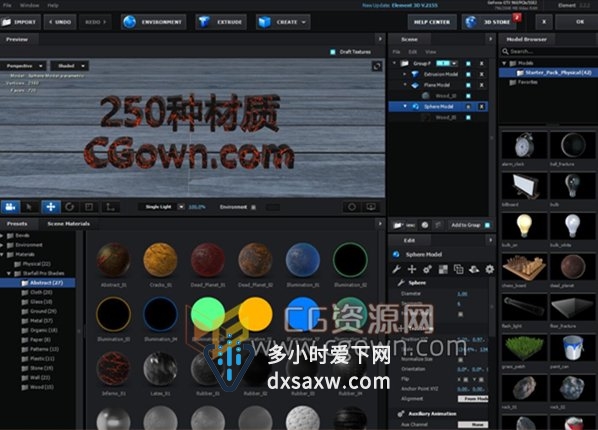
Task: Click the UNDO button
Action: tap(60, 22)
